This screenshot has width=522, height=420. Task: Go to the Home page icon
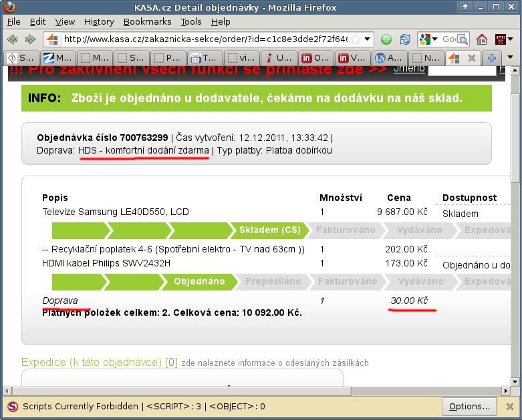pos(481,39)
